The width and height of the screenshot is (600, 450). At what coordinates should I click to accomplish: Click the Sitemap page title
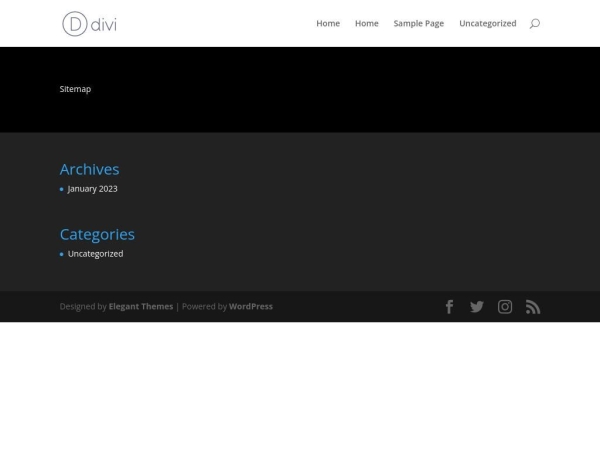coord(75,89)
